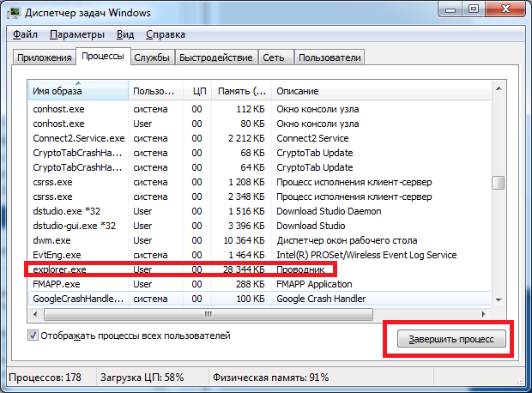The image size is (532, 393).
Task: Open the Быстродействие tab
Action: pyautogui.click(x=215, y=57)
